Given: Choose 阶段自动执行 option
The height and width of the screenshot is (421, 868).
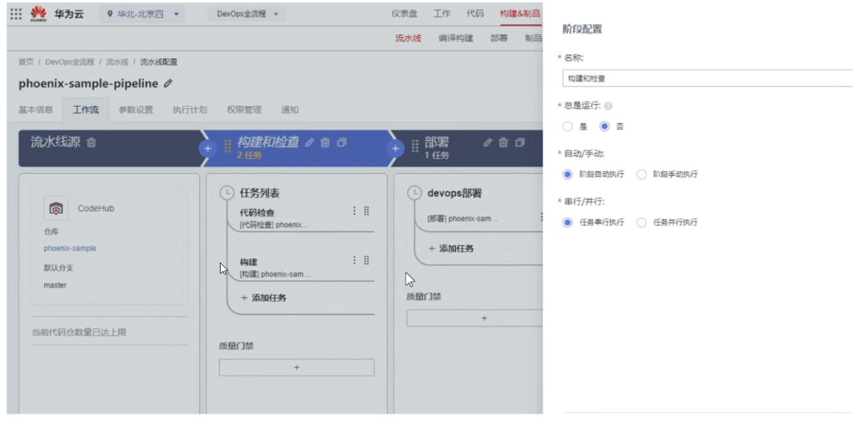Looking at the screenshot, I should 568,175.
